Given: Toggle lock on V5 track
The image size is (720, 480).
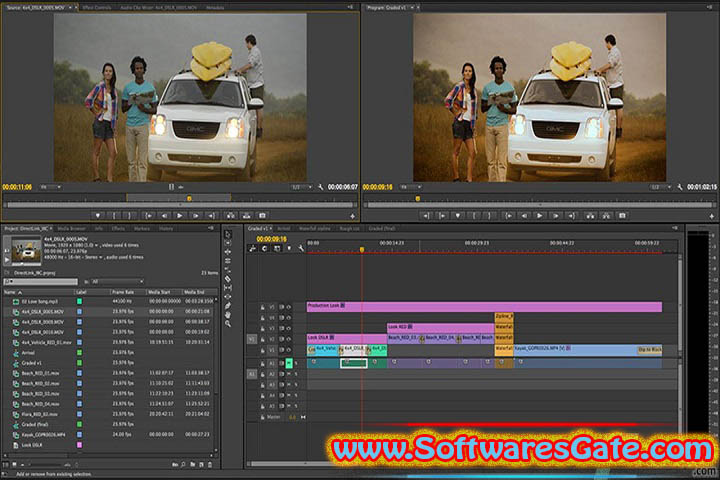Looking at the screenshot, I should [263, 307].
